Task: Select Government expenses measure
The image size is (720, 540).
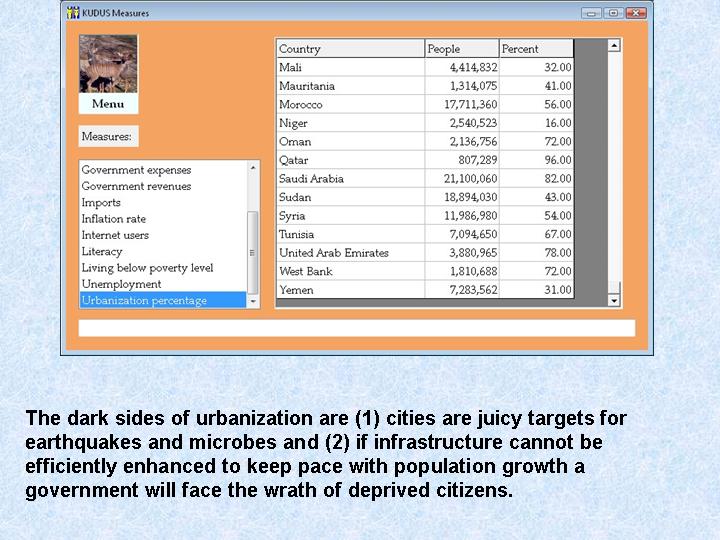Action: [x=136, y=170]
